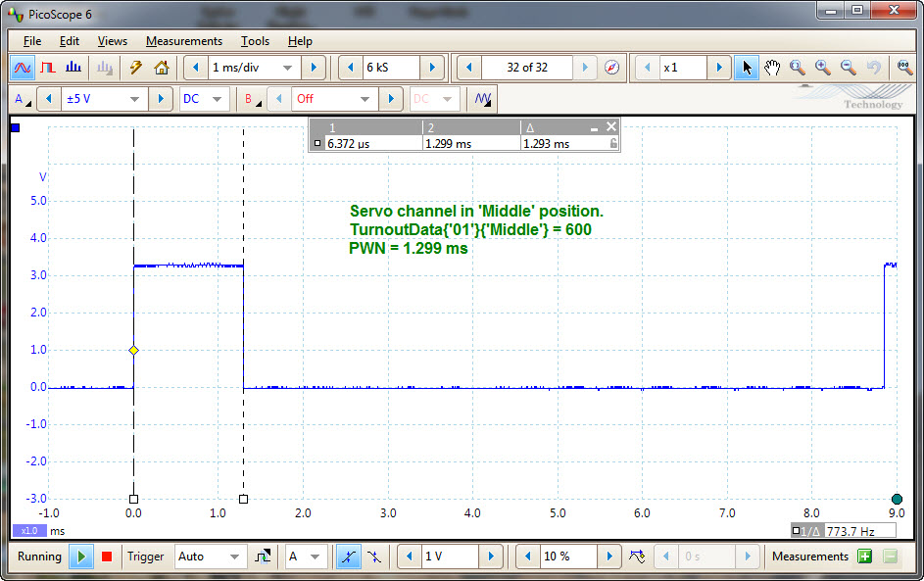The height and width of the screenshot is (581, 924).
Task: Increase pre-trigger 10 % value
Action: [x=609, y=557]
